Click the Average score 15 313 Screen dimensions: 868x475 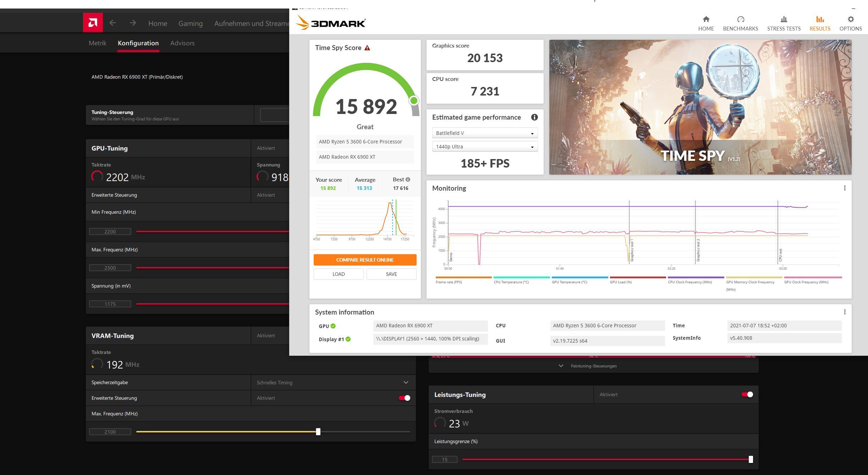point(364,188)
